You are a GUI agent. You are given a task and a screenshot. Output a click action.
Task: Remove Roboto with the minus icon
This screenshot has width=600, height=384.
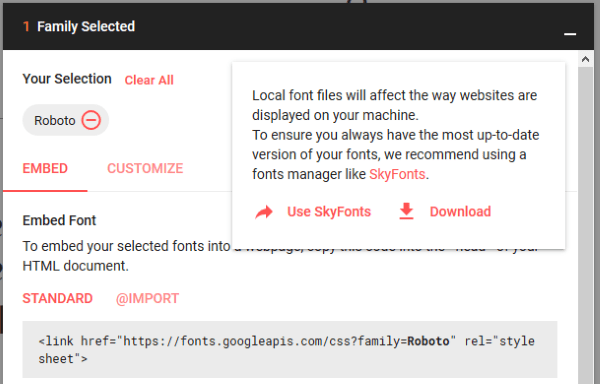click(91, 120)
